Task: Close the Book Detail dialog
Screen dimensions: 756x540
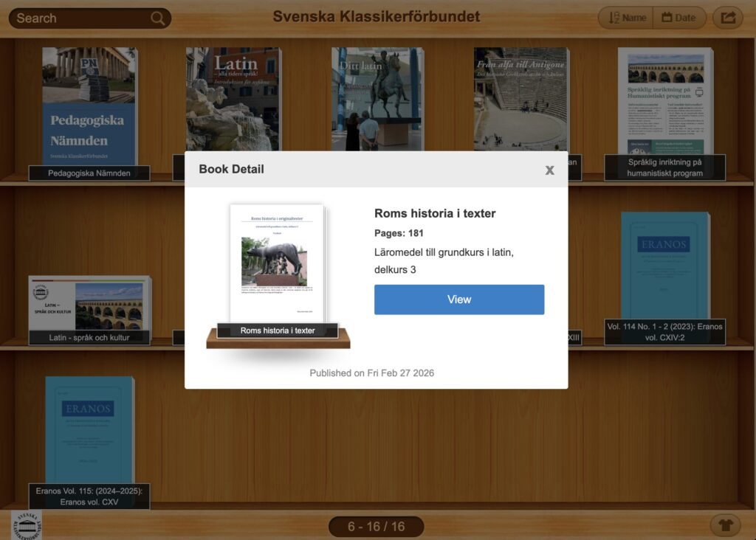Action: point(549,170)
